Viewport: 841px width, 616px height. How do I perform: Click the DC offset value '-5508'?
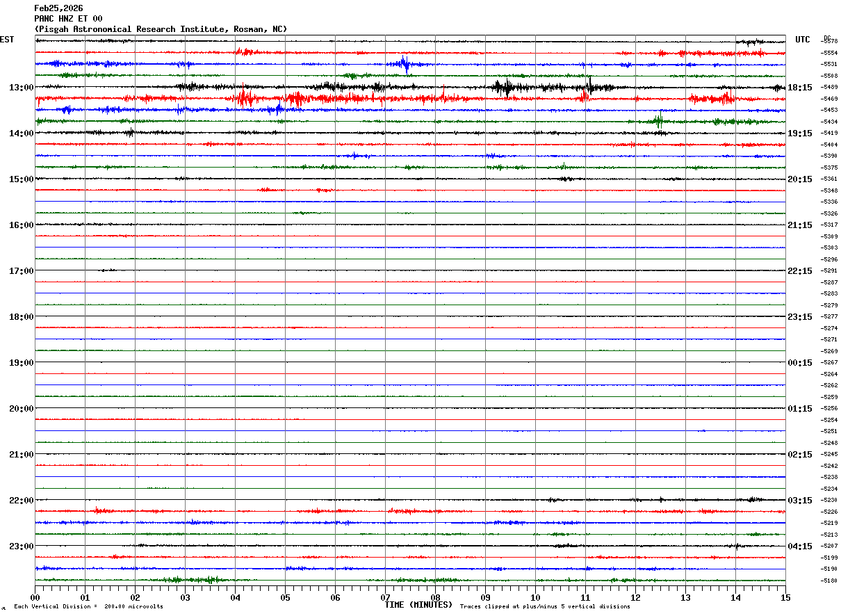coord(829,76)
